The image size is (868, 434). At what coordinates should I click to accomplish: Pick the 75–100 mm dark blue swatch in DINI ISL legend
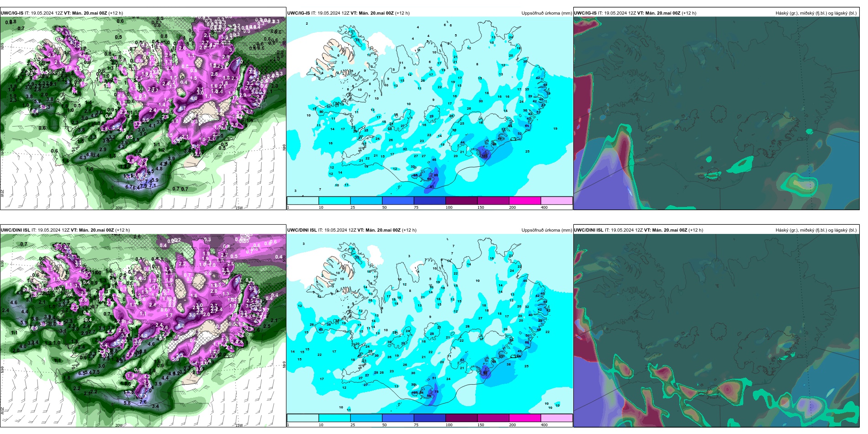coord(430,418)
